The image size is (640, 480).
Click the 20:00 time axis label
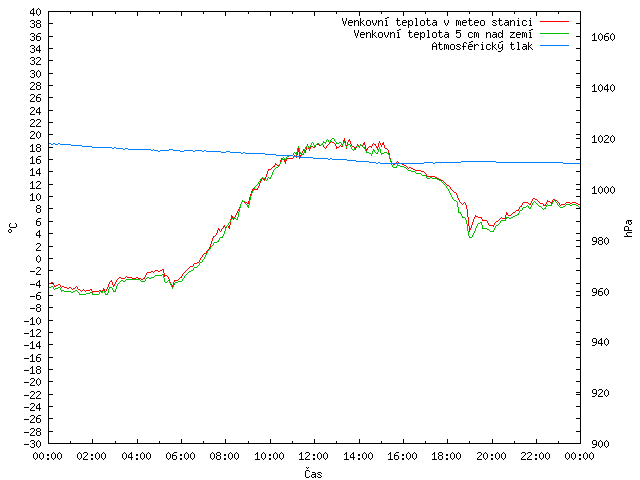(491, 456)
